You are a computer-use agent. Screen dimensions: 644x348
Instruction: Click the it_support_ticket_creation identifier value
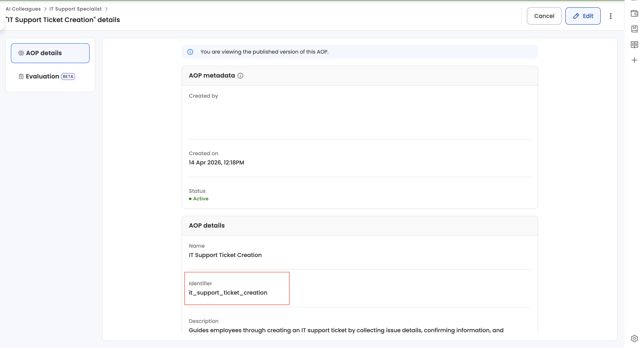click(x=228, y=293)
